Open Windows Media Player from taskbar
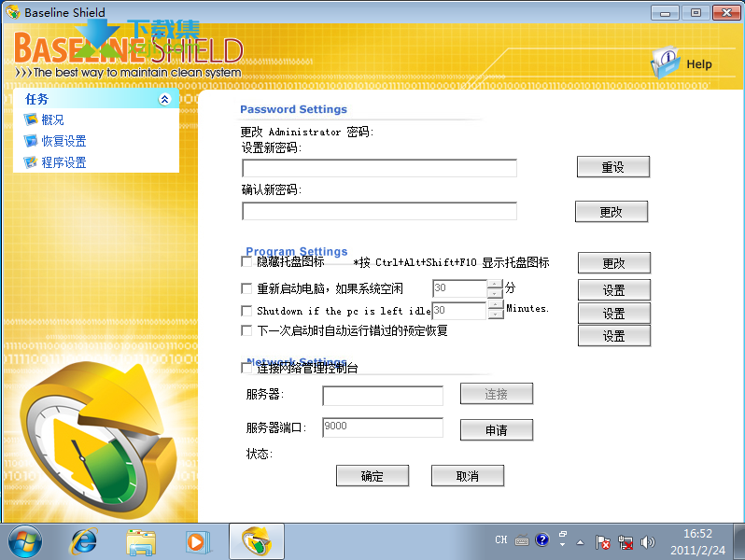Image resolution: width=745 pixels, height=560 pixels. pos(198,542)
